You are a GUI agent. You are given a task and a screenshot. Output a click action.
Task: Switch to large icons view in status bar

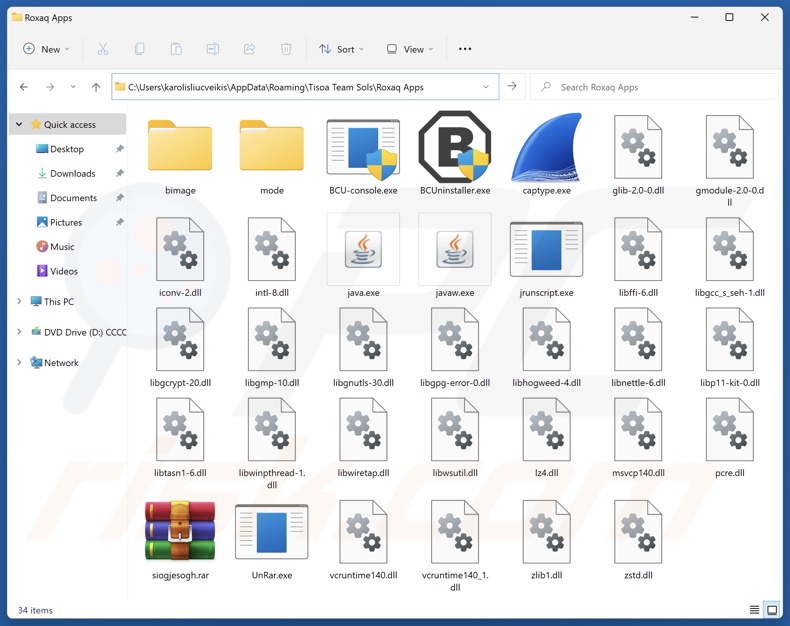pos(772,610)
